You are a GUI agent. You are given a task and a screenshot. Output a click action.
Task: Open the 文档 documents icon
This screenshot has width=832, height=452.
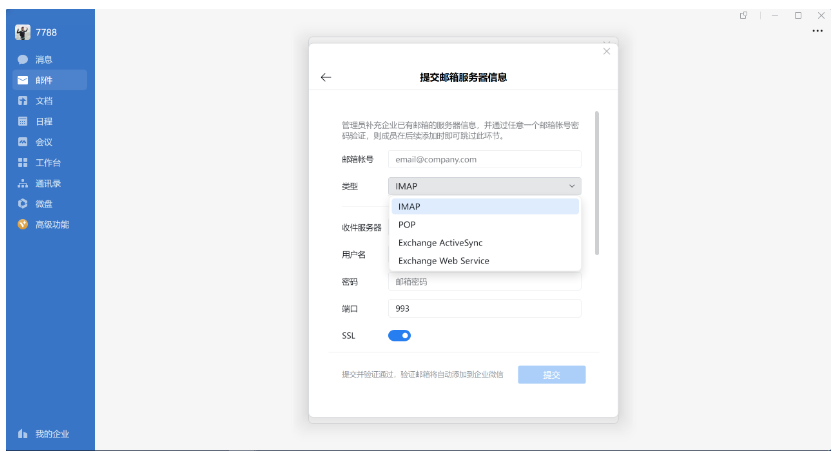pyautogui.click(x=23, y=101)
